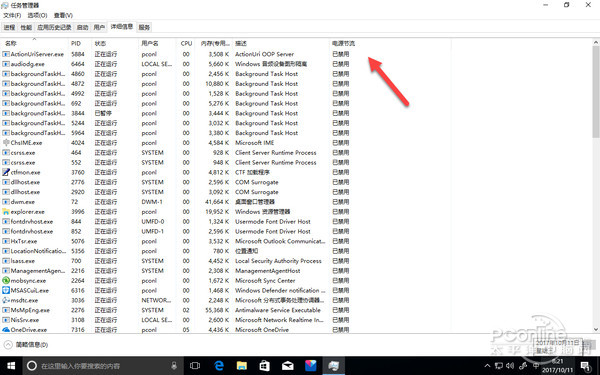The height and width of the screenshot is (375, 600).
Task: Open Task View on the taskbar
Action: pyautogui.click(x=195, y=366)
